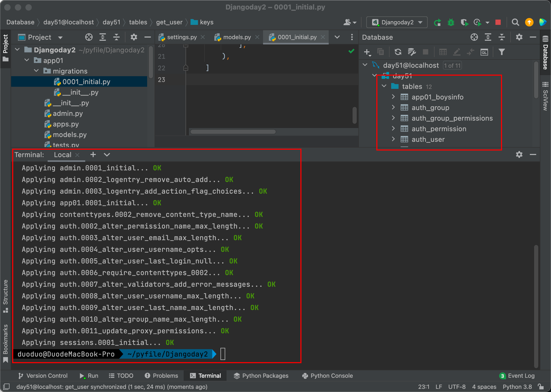
Task: Toggle the Bookmarks side panel
Action: 6,343
